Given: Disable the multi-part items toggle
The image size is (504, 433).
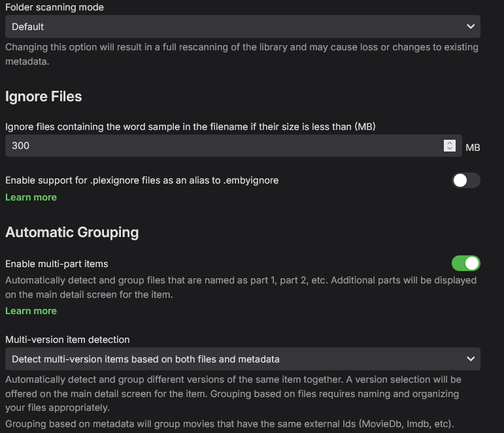Looking at the screenshot, I should pos(466,263).
